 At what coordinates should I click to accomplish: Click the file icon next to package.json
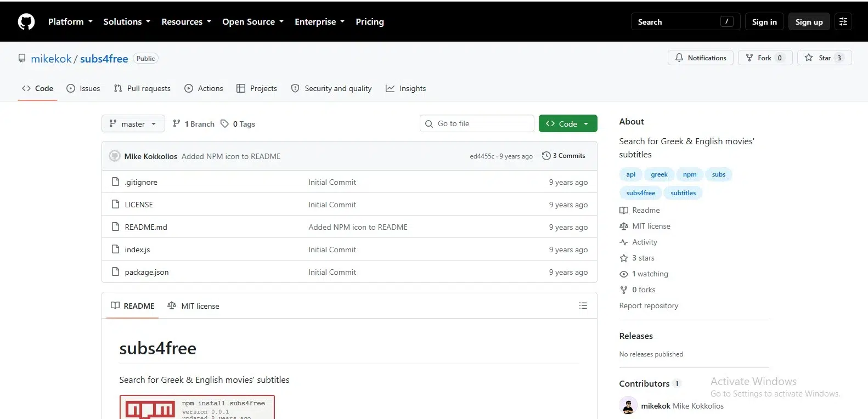pyautogui.click(x=115, y=271)
